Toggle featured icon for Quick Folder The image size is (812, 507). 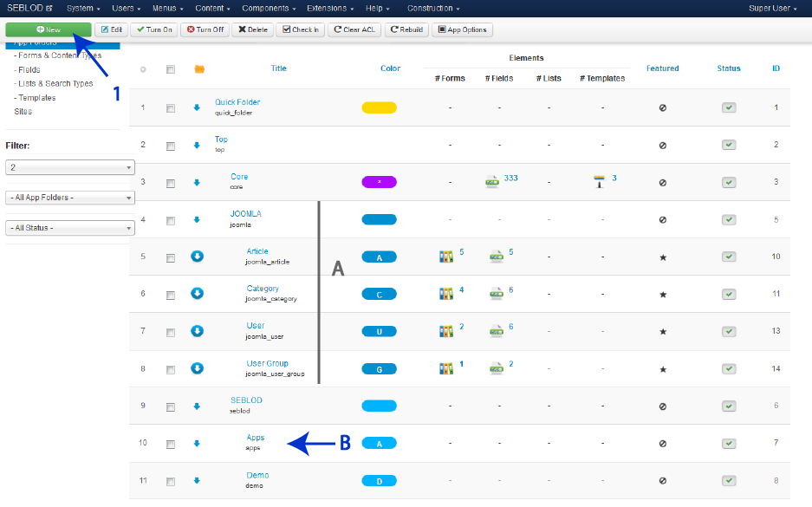point(663,107)
